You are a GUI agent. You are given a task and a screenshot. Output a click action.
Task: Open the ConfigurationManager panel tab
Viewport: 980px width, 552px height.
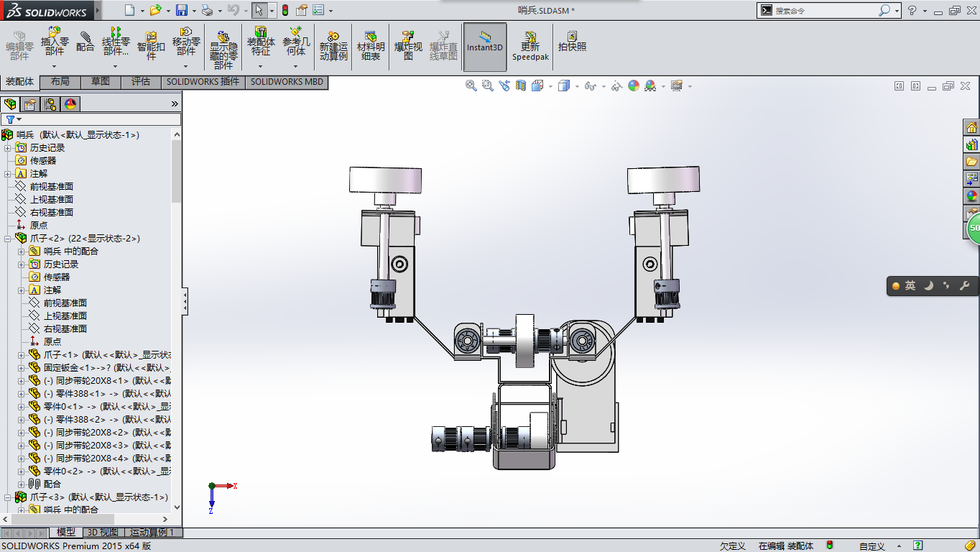coord(50,104)
